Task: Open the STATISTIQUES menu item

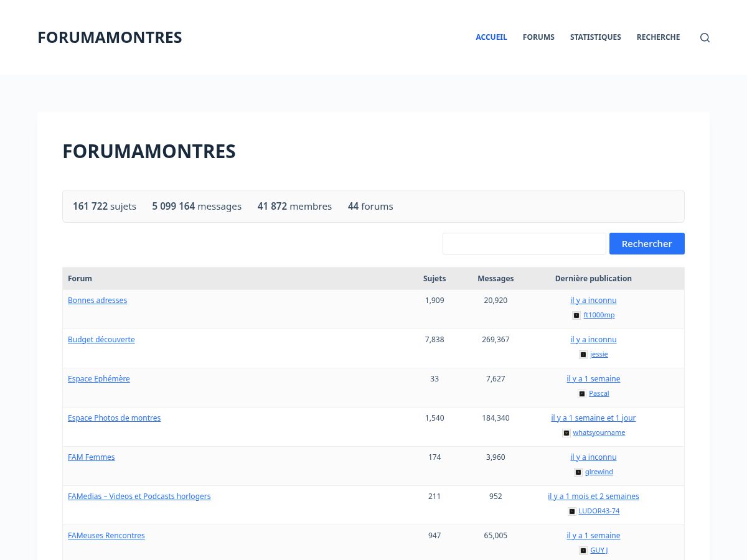Action: pyautogui.click(x=596, y=37)
